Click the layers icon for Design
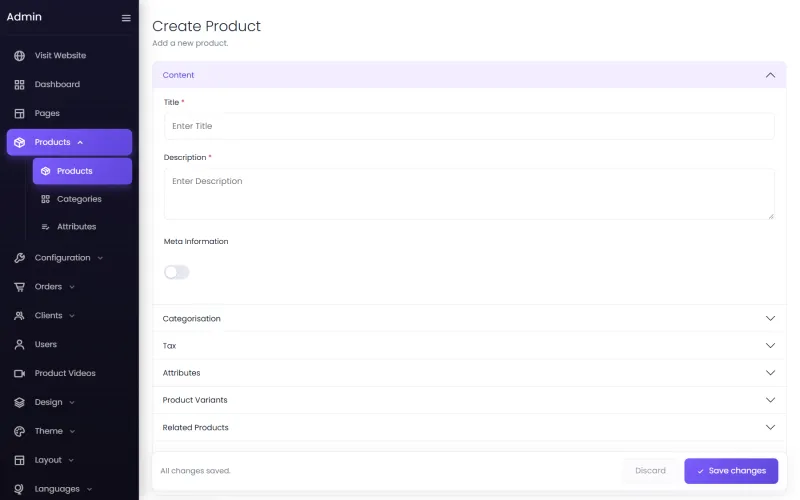 (x=19, y=403)
